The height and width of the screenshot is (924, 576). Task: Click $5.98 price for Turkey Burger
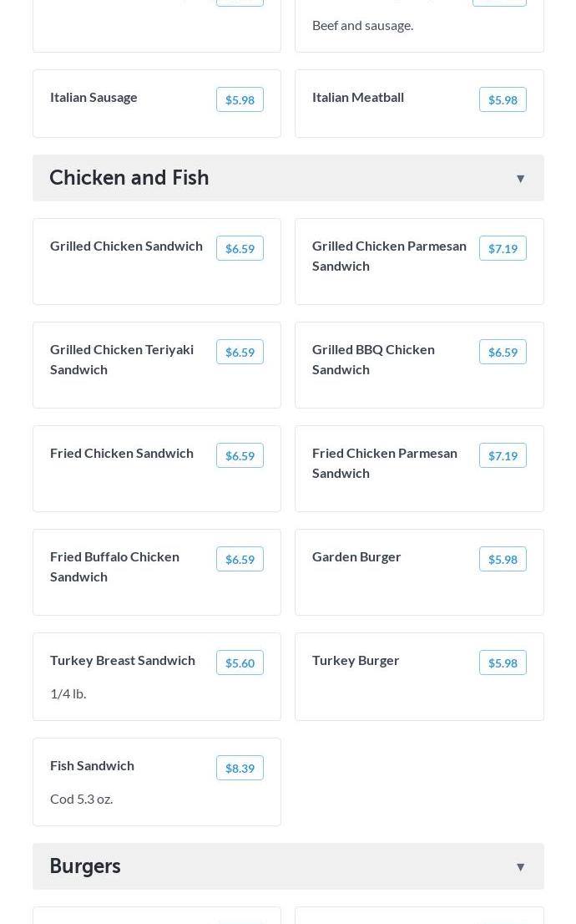pos(503,663)
